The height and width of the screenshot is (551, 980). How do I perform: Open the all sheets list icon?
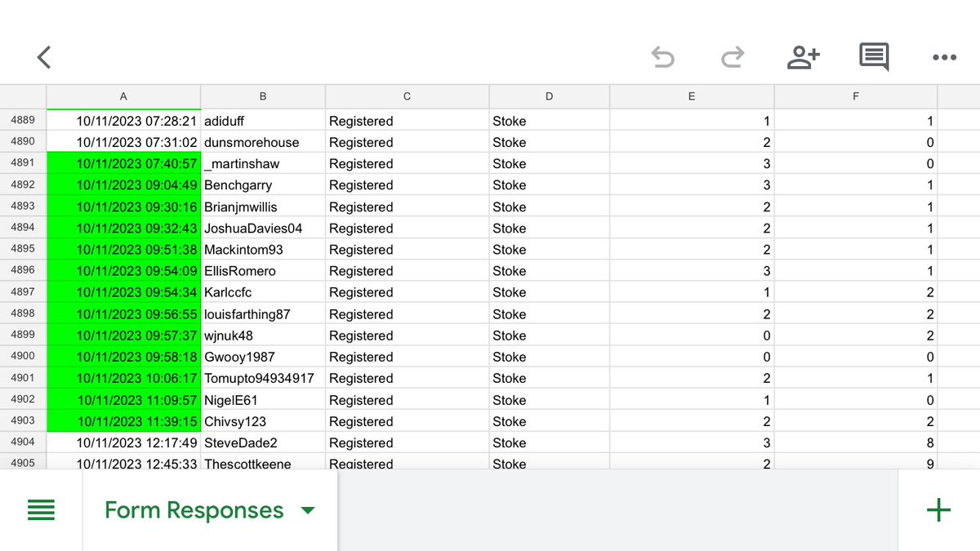(x=41, y=510)
